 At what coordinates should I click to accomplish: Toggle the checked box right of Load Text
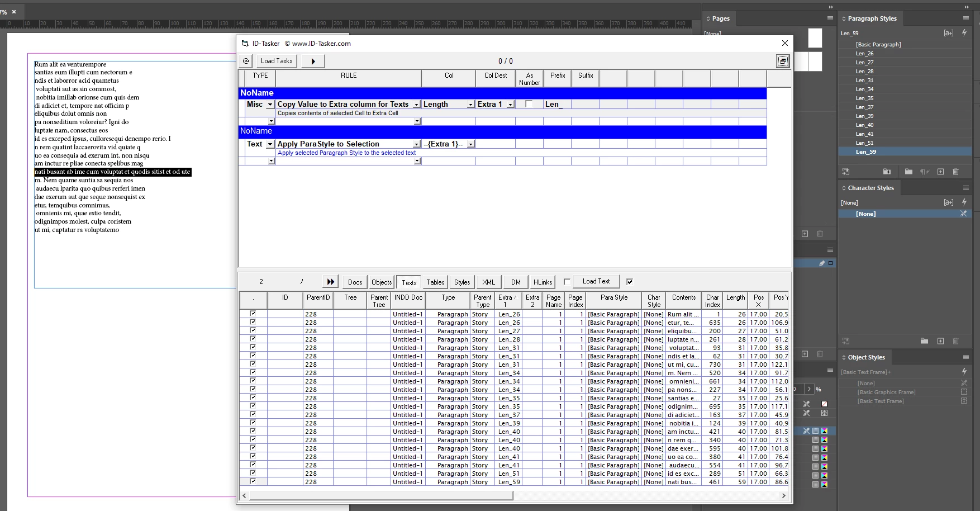click(630, 282)
